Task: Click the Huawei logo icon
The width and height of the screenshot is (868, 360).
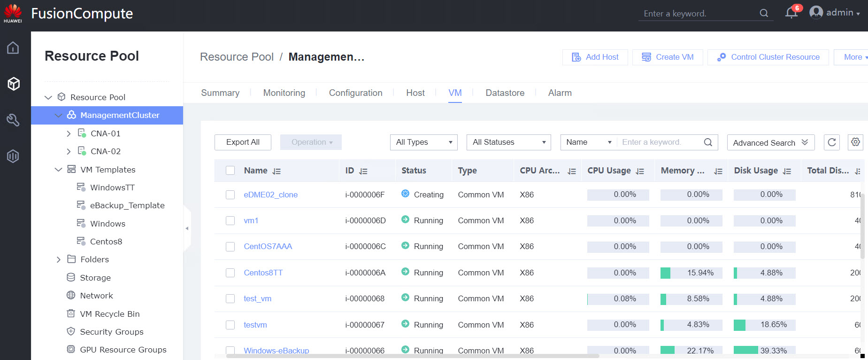Action: (x=13, y=13)
